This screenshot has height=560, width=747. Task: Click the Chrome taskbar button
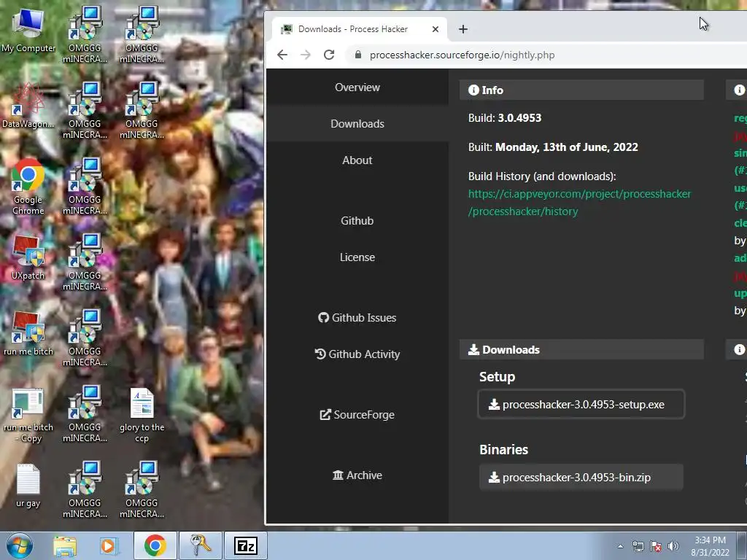(x=155, y=545)
